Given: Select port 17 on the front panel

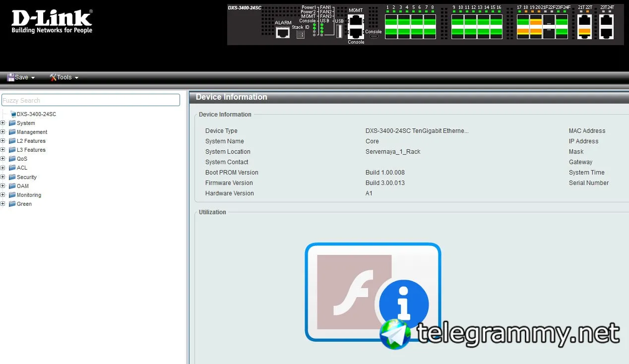Looking at the screenshot, I should [x=523, y=20].
